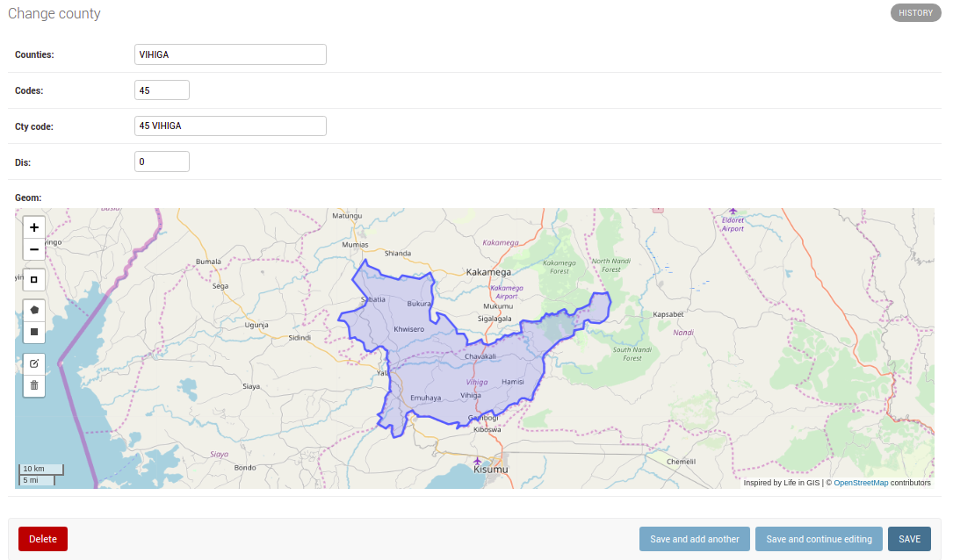Click inside the Cty code field
Screen dimensions: 953x560
pyautogui.click(x=230, y=126)
